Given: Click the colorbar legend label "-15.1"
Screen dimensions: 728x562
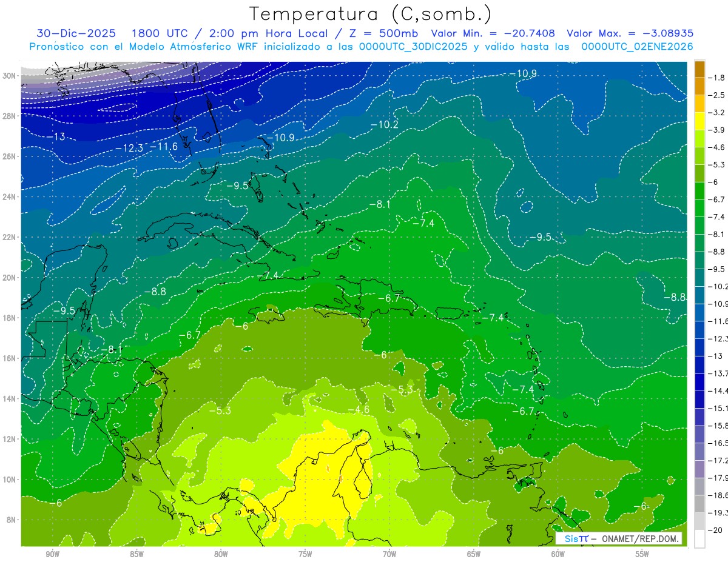Looking at the screenshot, I should click(x=717, y=408).
